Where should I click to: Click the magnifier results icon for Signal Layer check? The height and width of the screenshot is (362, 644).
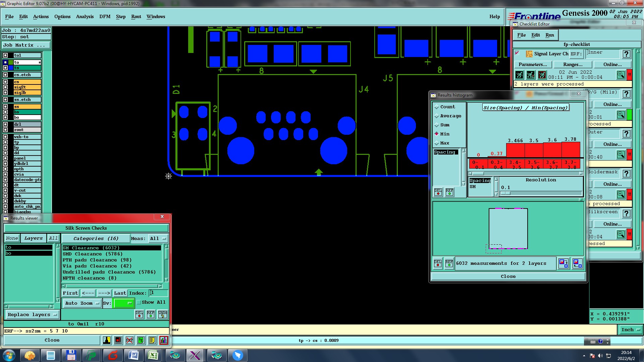coord(621,75)
